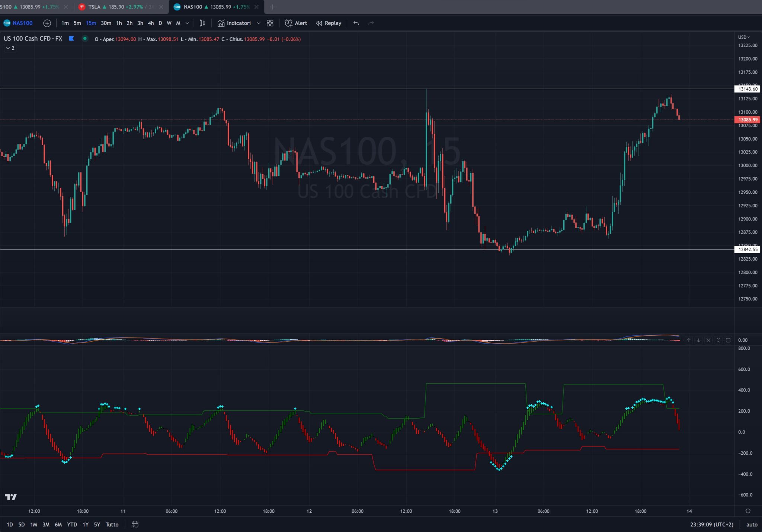Open the Indicatori indicators dialog

234,23
